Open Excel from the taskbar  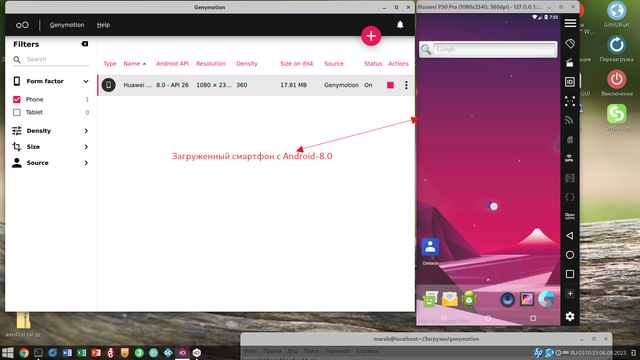click(x=82, y=353)
